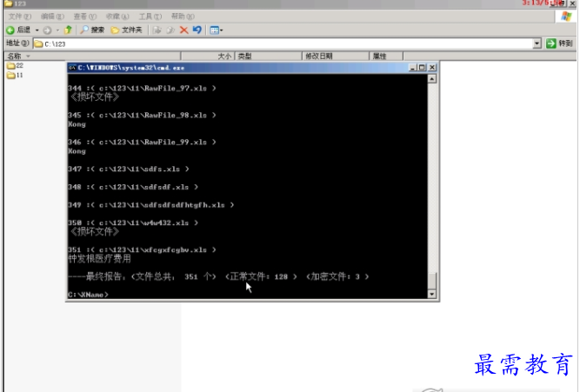580x392 pixels.
Task: Click the cmd.exe title bar system icon
Action: click(x=72, y=68)
